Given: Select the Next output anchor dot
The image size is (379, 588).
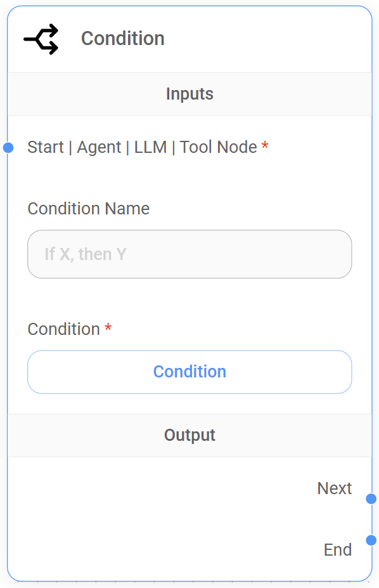Looking at the screenshot, I should (371, 499).
